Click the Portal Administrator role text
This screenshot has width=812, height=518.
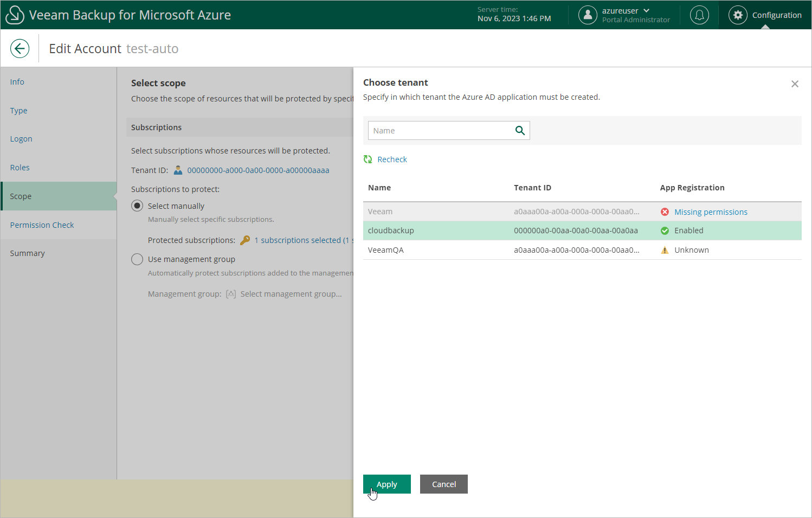[x=636, y=20]
